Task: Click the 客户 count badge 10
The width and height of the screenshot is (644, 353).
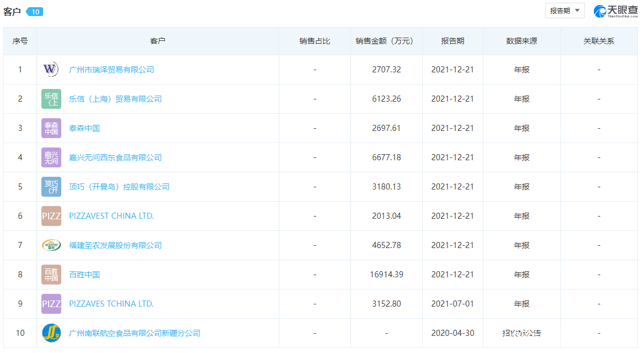Action: pyautogui.click(x=35, y=12)
